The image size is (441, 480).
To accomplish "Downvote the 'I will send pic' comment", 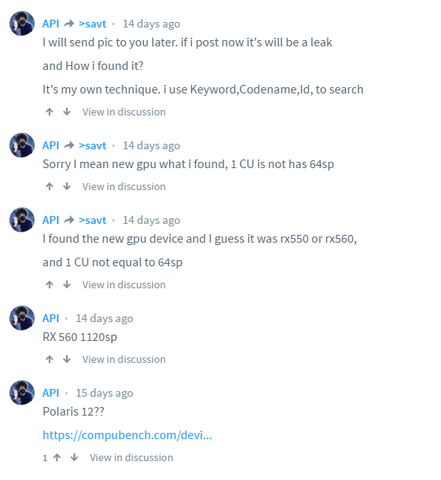I will 67,112.
